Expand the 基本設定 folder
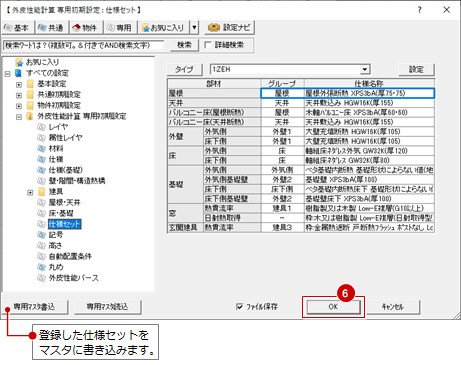Viewport: 461px width, 365px height. pyautogui.click(x=19, y=84)
